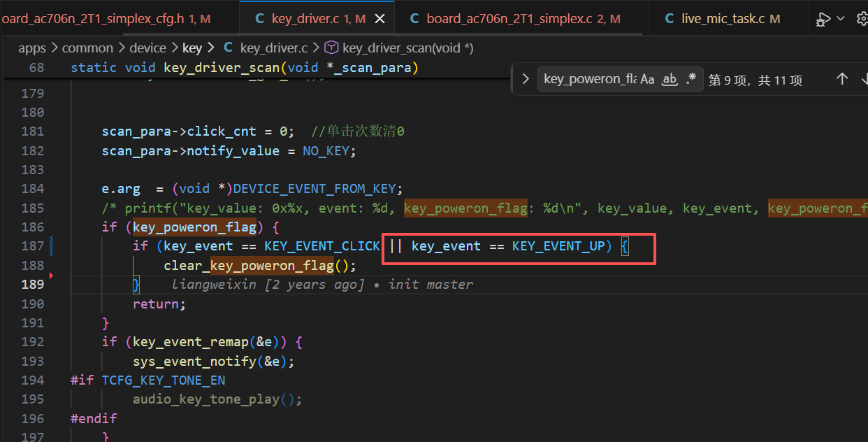868x442 pixels.
Task: Open debug run dropdown arrow
Action: click(841, 19)
